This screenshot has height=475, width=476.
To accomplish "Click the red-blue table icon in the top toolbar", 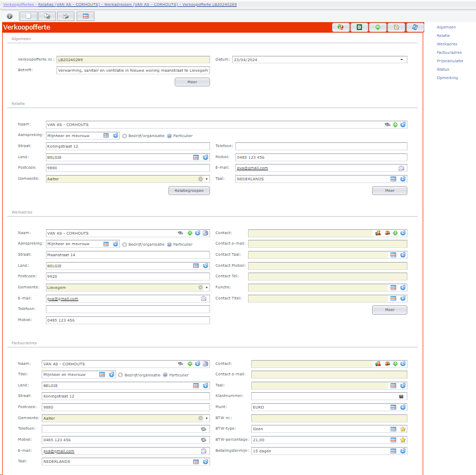I will pos(85,16).
